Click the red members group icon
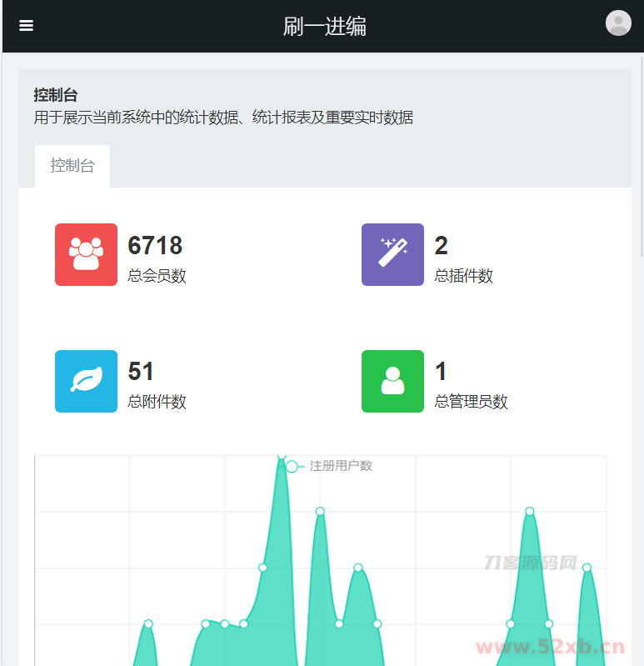 tap(86, 254)
